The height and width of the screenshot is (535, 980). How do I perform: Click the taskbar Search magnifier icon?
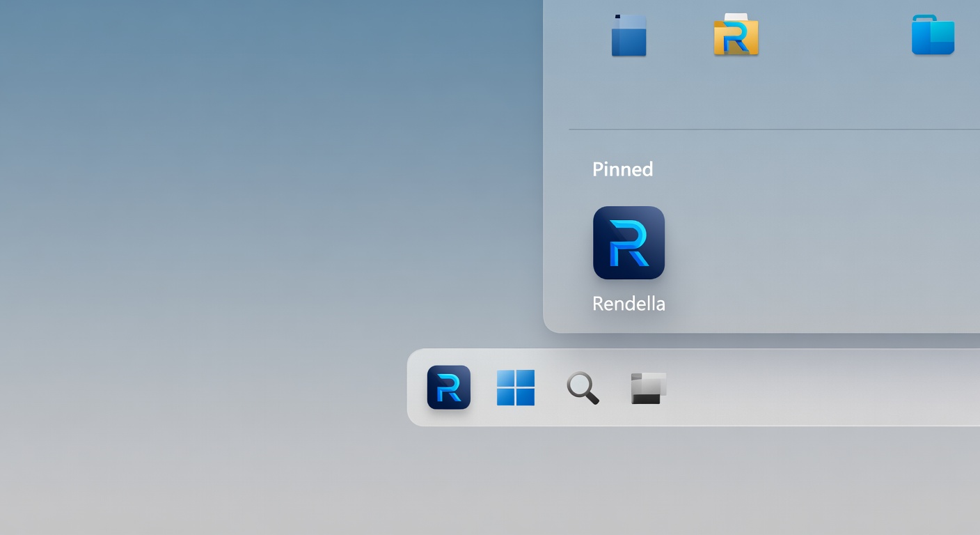coord(583,388)
